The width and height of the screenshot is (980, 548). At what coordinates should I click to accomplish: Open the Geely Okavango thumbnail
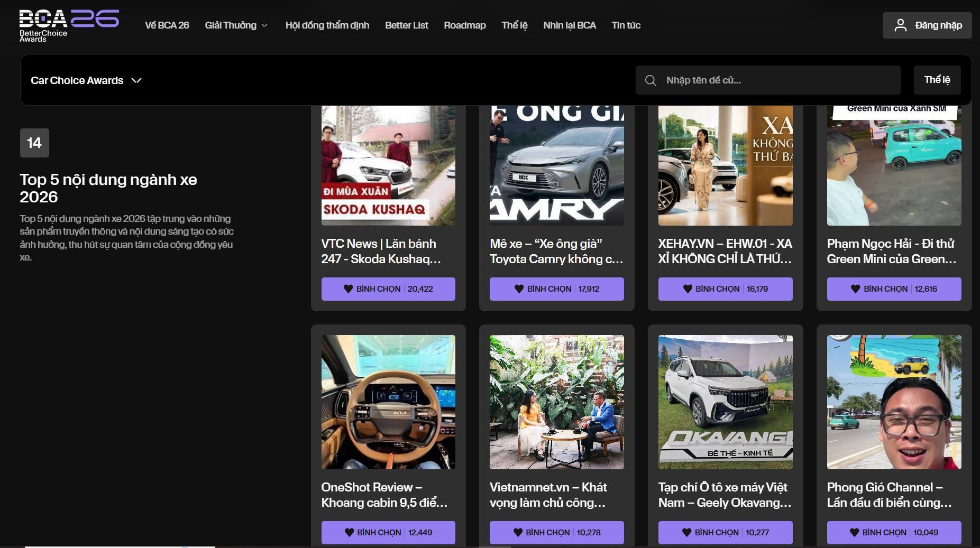(726, 402)
